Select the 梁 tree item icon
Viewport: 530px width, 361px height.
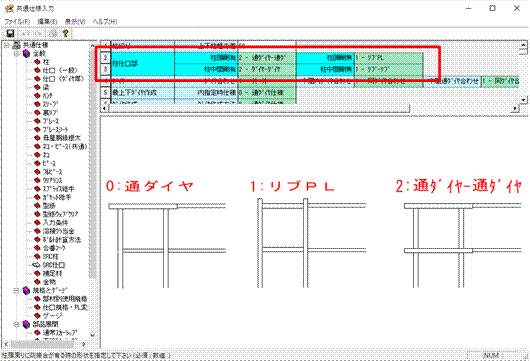37,87
